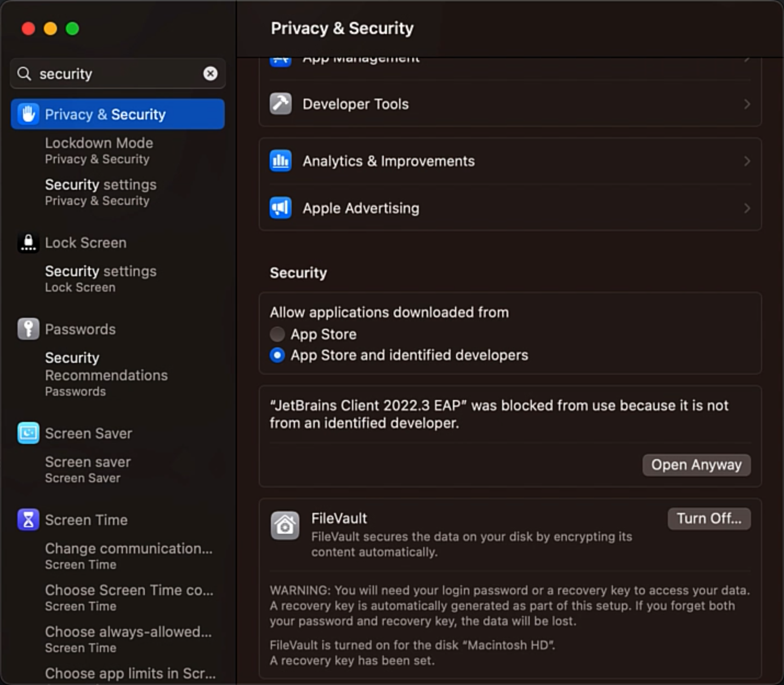The image size is (784, 685).
Task: Open Analytics & Improvements via its chevron
Action: click(747, 161)
